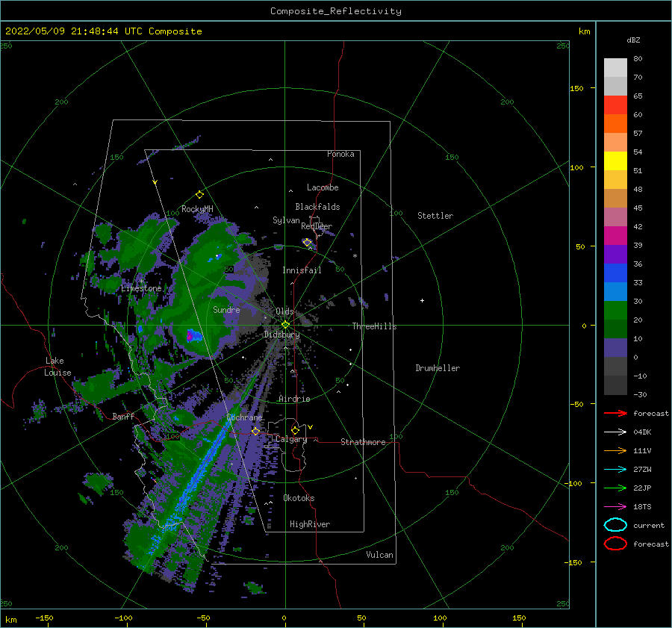The image size is (672, 628).
Task: Click the Vulcan label
Action: point(379,555)
